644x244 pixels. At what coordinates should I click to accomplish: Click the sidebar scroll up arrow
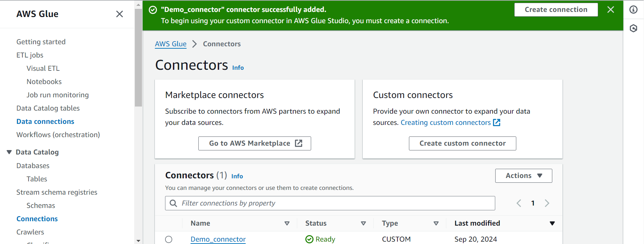coord(138,5)
